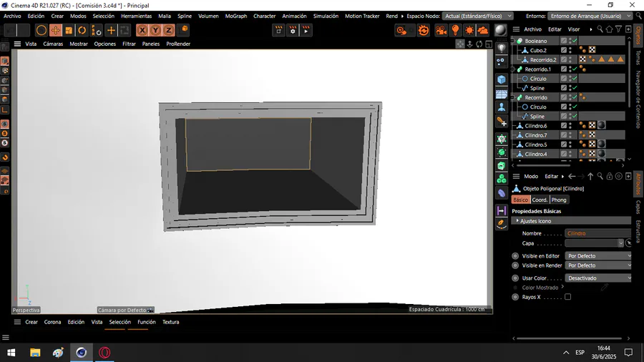This screenshot has width=644, height=362.
Task: Toggle Booleano object green check enable
Action: 575,41
